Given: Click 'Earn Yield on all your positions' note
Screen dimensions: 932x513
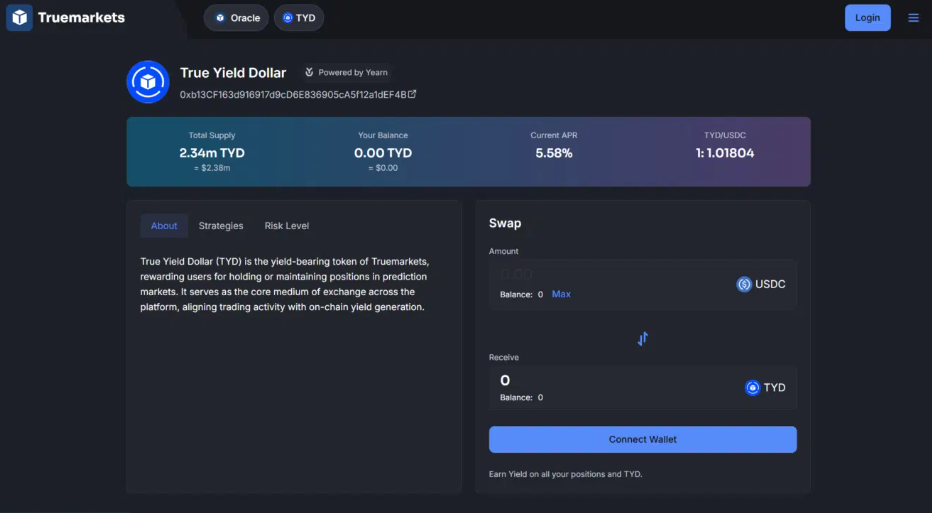Looking at the screenshot, I should point(565,474).
